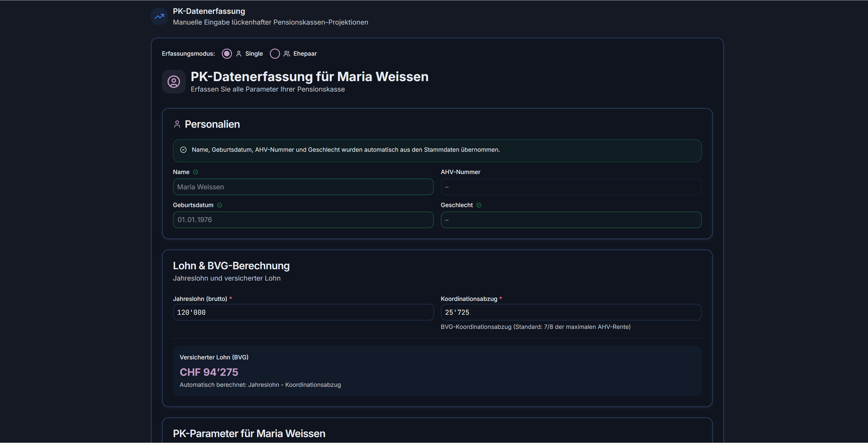Click the Geburtsdatum field showing 01.01.1976
The image size is (868, 445).
pos(303,220)
